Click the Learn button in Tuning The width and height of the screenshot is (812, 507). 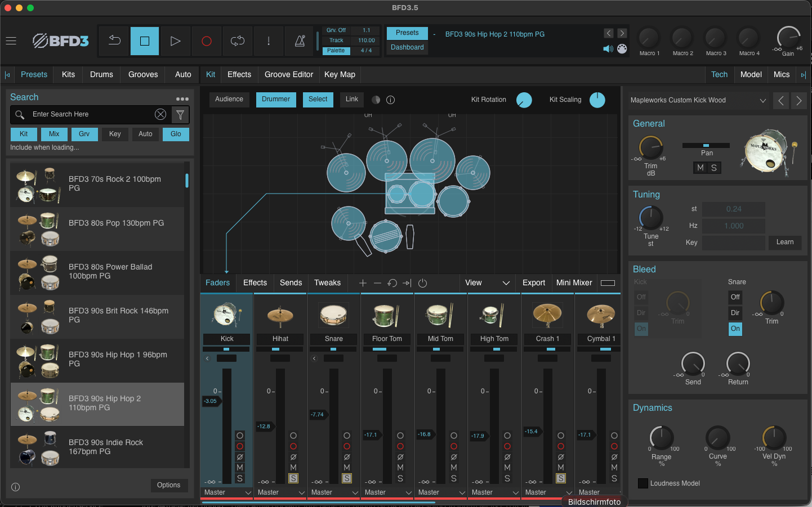784,243
